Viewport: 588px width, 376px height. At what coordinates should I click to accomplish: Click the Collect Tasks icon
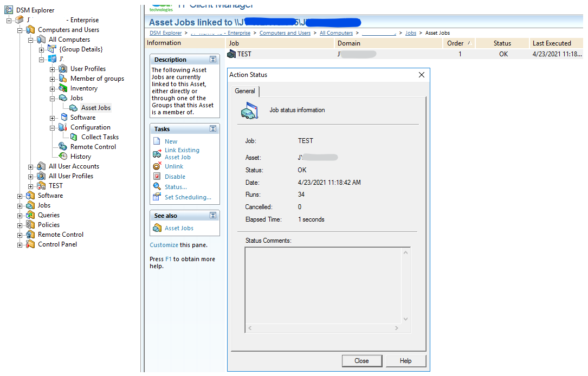(74, 137)
